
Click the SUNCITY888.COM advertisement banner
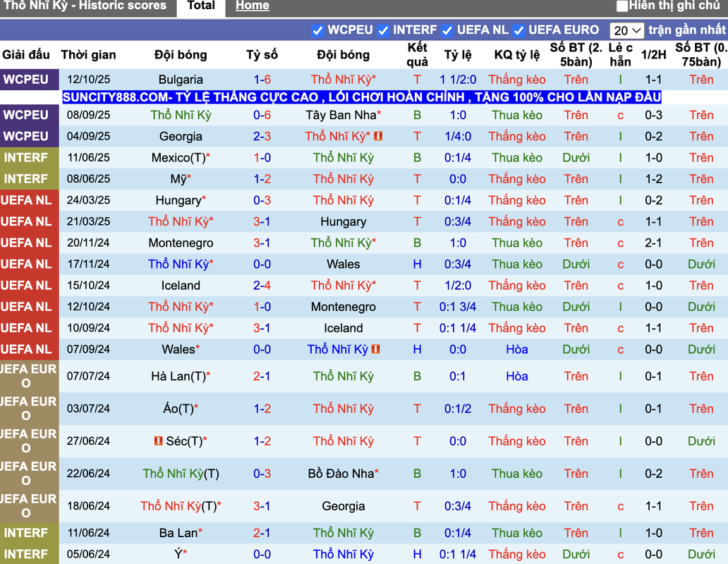(362, 97)
